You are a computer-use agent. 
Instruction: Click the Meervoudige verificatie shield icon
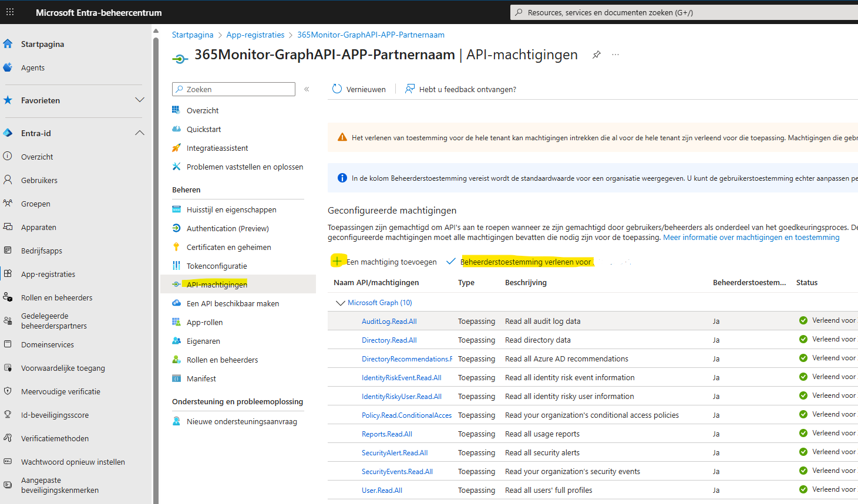coord(8,391)
